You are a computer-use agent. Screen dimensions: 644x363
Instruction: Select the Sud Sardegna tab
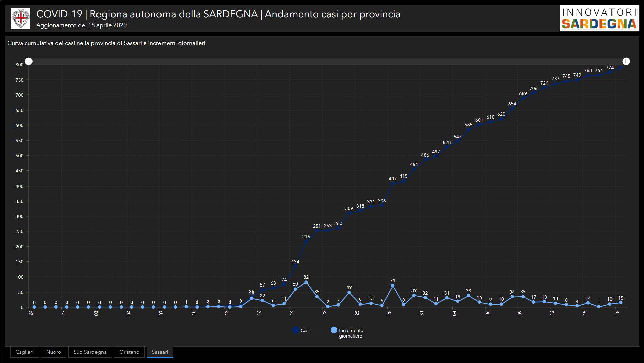[90, 352]
